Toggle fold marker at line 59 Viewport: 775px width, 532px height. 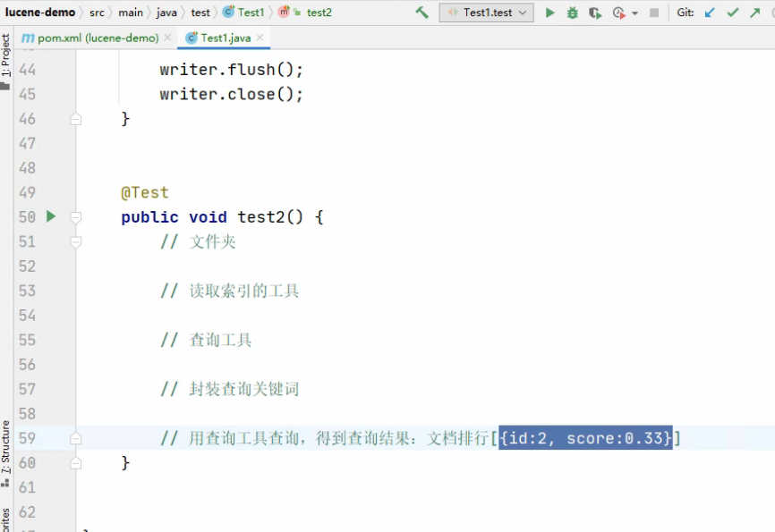[x=76, y=438]
